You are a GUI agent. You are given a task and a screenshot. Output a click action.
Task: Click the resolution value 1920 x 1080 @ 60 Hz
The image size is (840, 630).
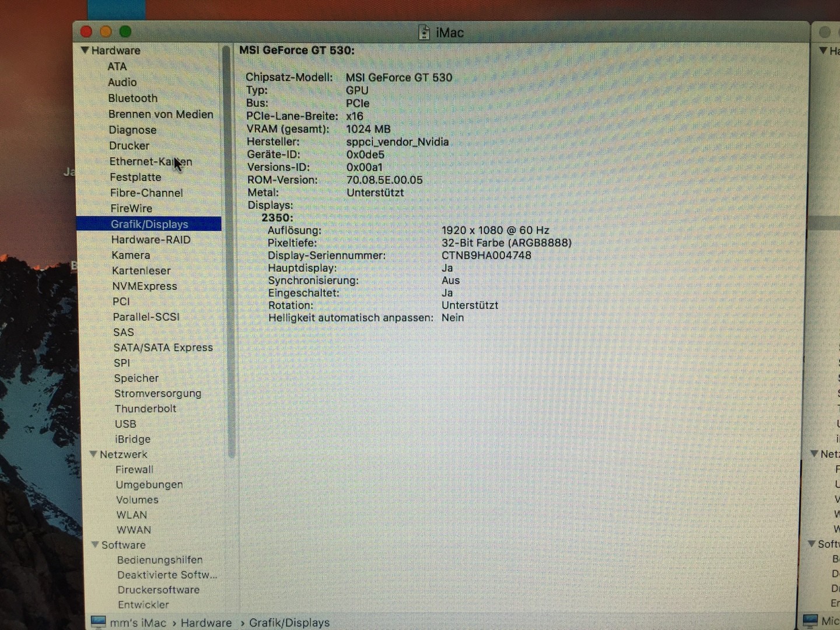click(495, 230)
